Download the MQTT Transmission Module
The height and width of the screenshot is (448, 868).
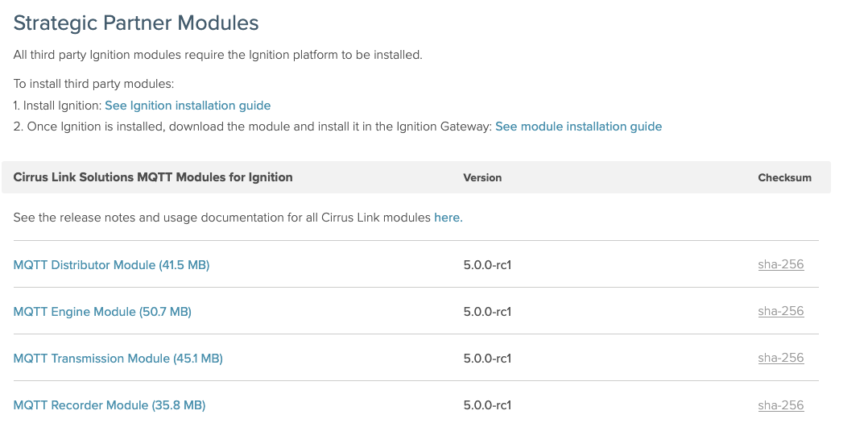click(118, 359)
